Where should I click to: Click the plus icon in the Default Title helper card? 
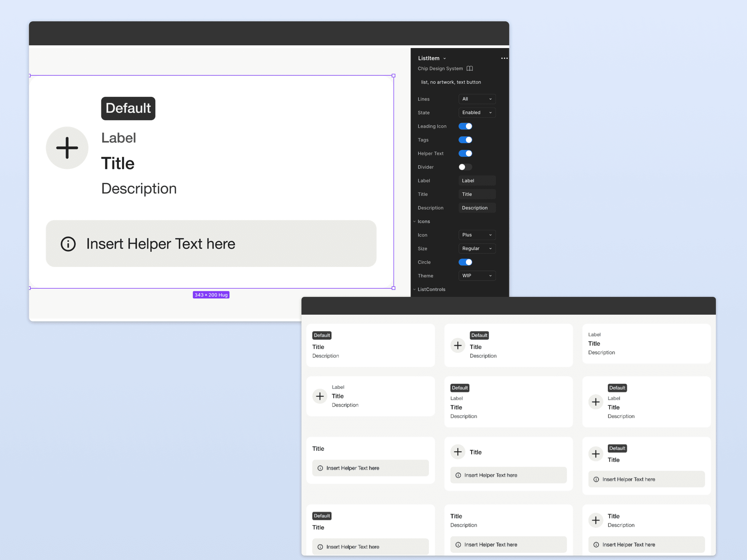tap(596, 454)
